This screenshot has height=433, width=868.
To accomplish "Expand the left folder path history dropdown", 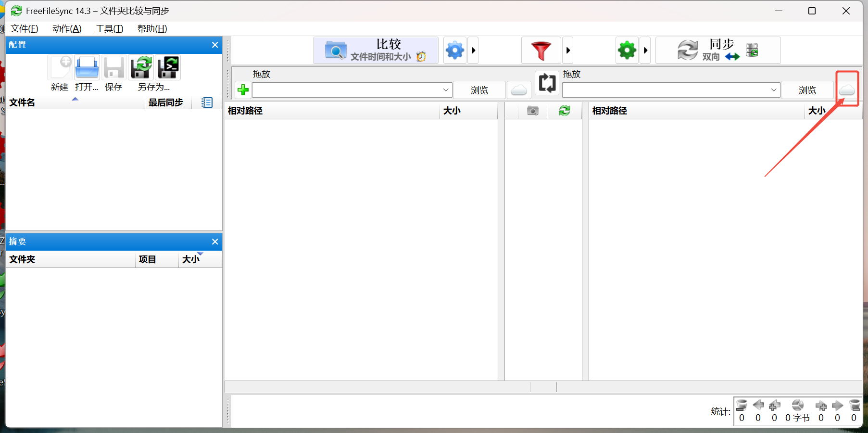I will (x=446, y=90).
